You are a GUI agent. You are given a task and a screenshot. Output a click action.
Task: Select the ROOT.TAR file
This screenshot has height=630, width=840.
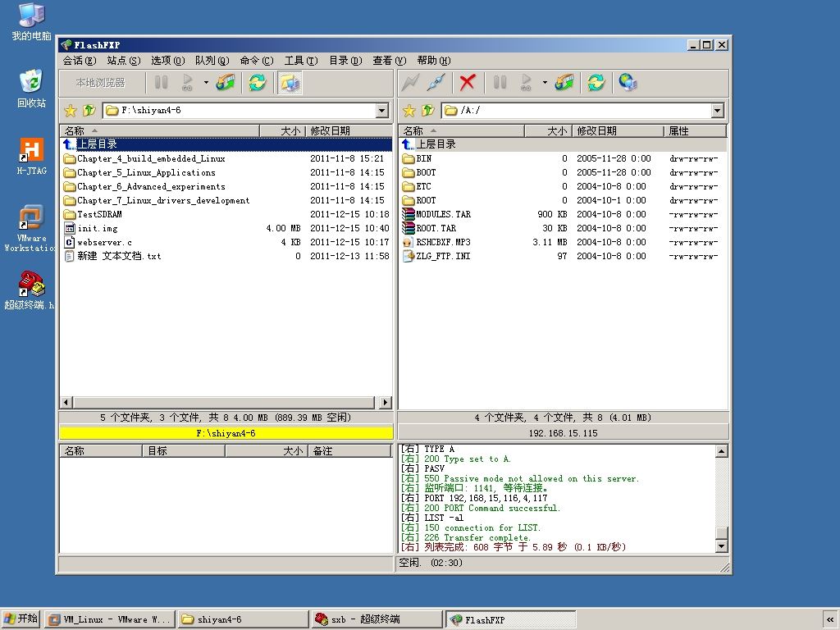click(x=563, y=228)
